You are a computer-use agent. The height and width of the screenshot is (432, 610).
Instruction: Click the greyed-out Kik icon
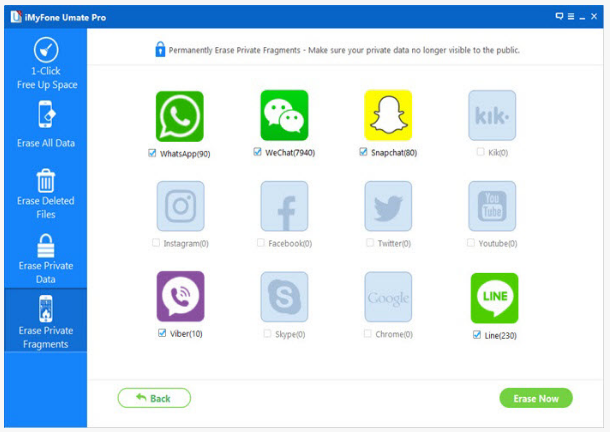492,115
